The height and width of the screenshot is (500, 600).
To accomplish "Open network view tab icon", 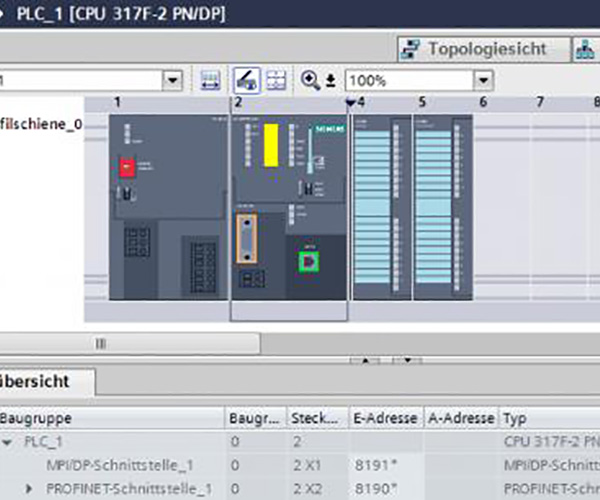I will coord(586,49).
